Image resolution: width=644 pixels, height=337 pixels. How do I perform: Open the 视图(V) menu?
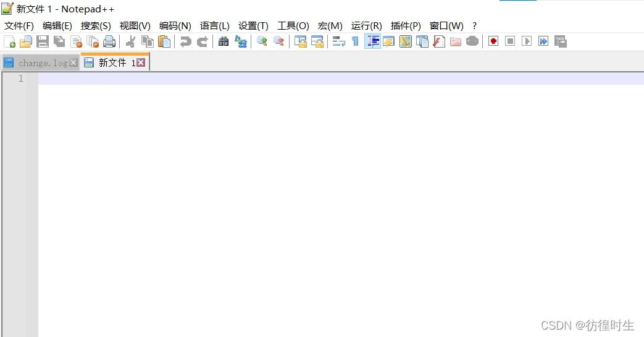(x=135, y=26)
